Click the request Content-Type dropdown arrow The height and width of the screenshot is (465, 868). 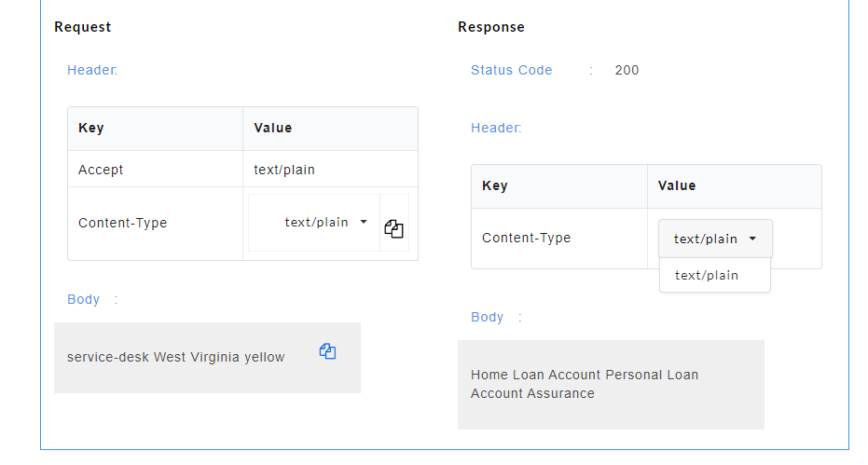364,222
